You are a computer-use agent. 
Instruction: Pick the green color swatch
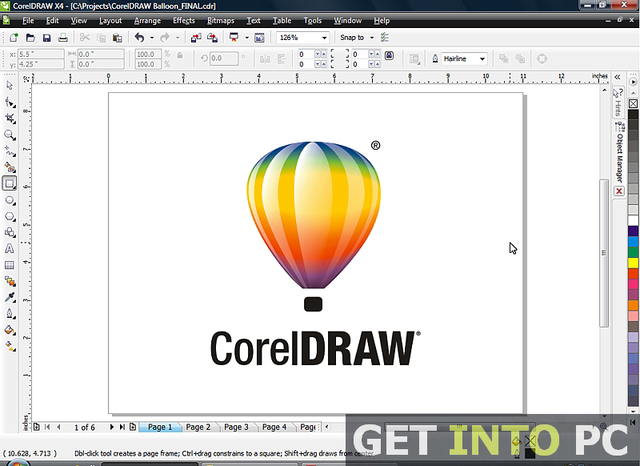click(633, 252)
